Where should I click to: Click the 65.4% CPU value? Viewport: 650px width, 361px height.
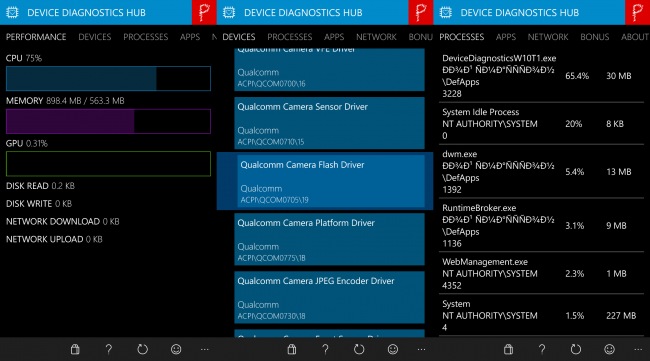pos(577,76)
